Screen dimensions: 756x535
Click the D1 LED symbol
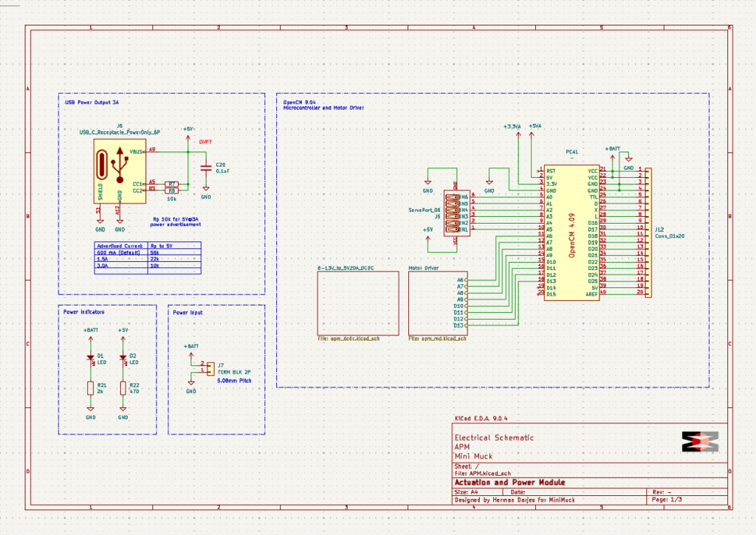[91, 359]
